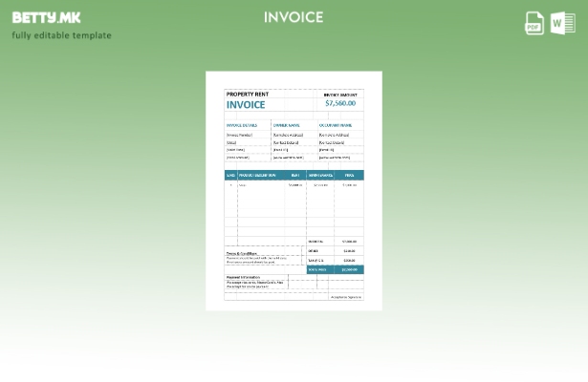588x382 pixels.
Task: Click the large blue INVOICE text in the document
Action: 246,105
